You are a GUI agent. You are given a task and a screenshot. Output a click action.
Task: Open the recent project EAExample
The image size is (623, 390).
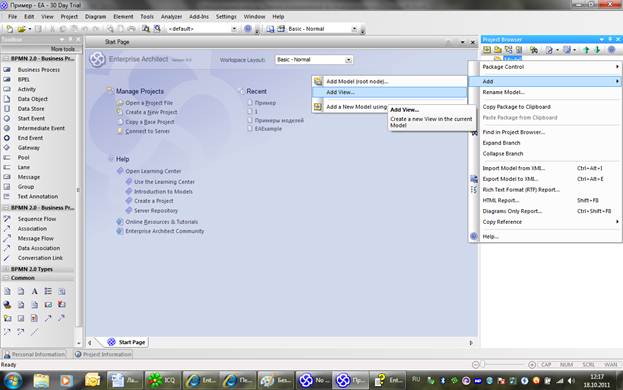(268, 129)
